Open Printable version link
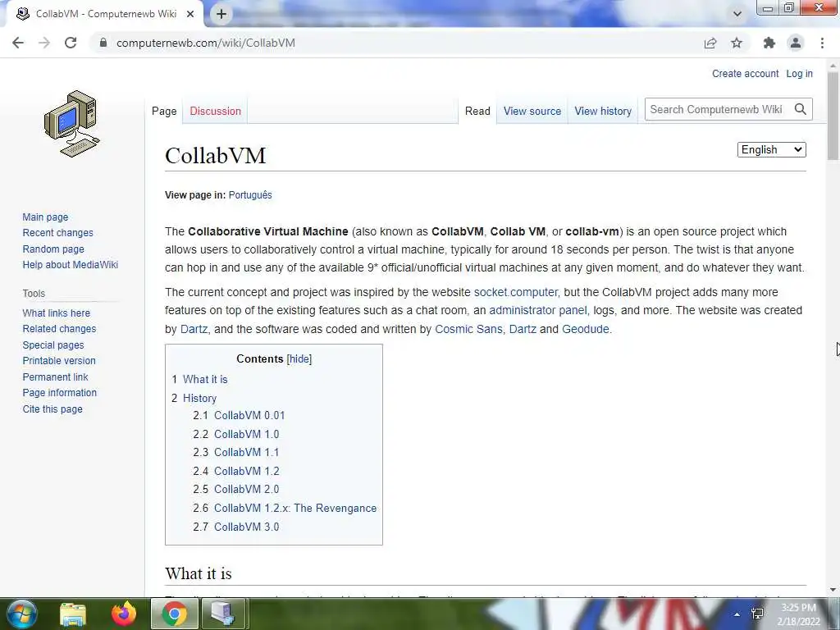The image size is (840, 630). 59,361
